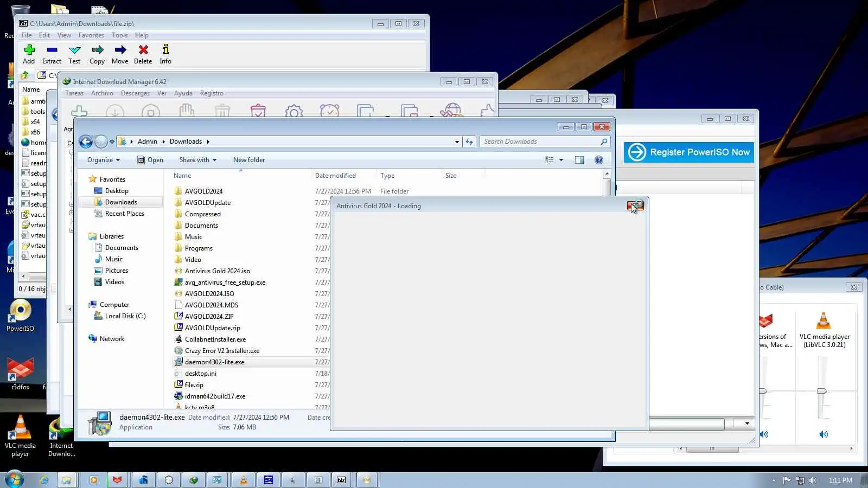
Task: Select Antivirus Gold 2024.iso file
Action: pyautogui.click(x=217, y=271)
